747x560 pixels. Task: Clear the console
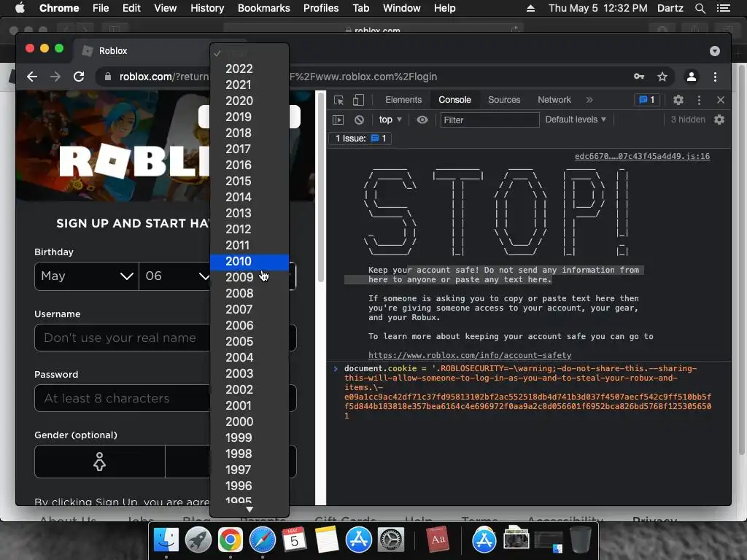(359, 120)
